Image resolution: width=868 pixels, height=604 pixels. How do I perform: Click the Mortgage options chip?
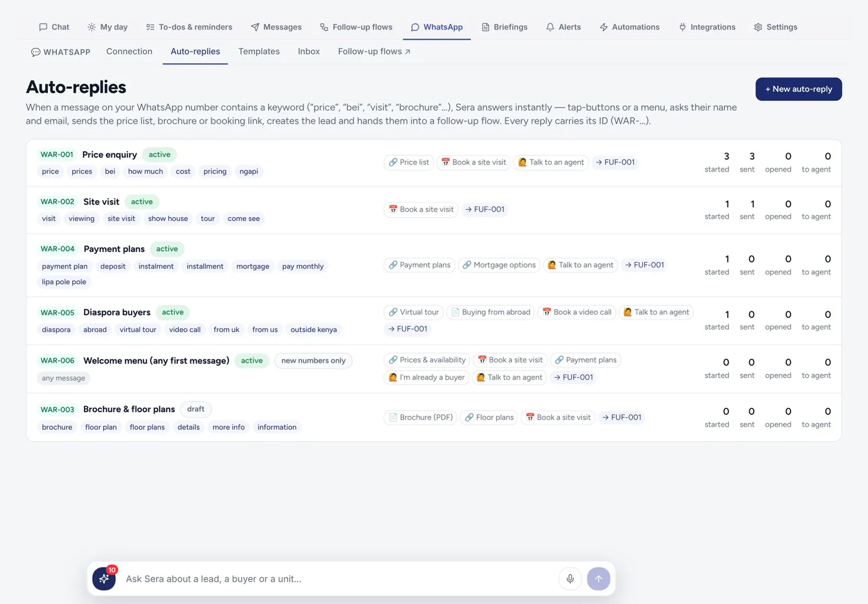pos(499,265)
